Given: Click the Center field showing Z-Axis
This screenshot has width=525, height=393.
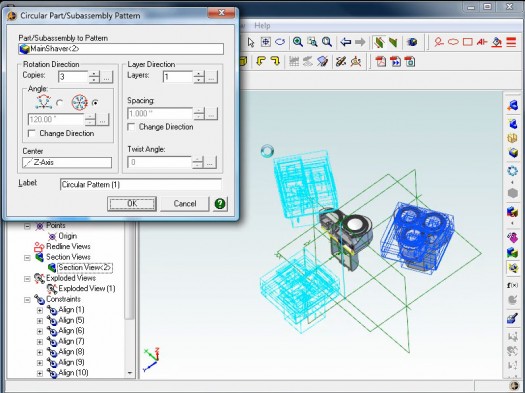Looking at the screenshot, I should coord(67,163).
